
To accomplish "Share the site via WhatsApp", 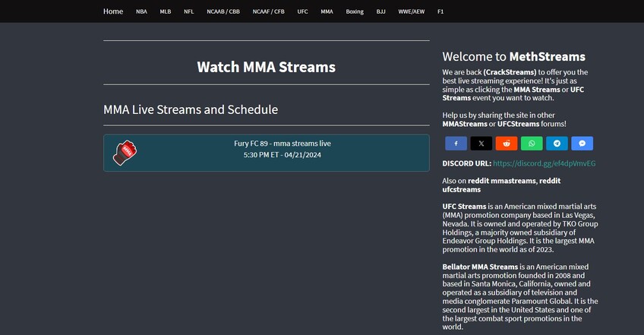I will pos(532,144).
